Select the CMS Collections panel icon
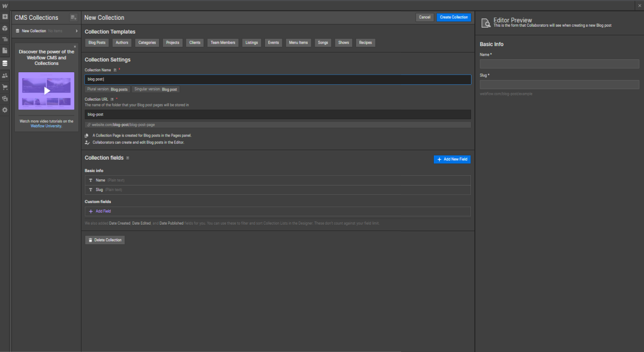644x352 pixels. [x=5, y=63]
